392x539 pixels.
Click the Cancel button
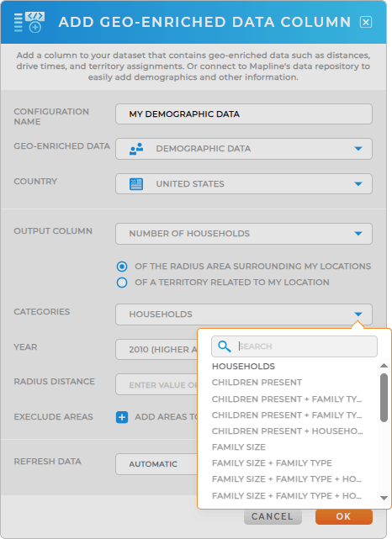coord(273,516)
